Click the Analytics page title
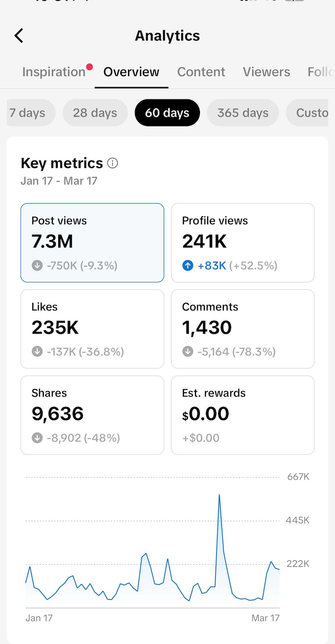The width and height of the screenshot is (335, 644). click(x=167, y=36)
